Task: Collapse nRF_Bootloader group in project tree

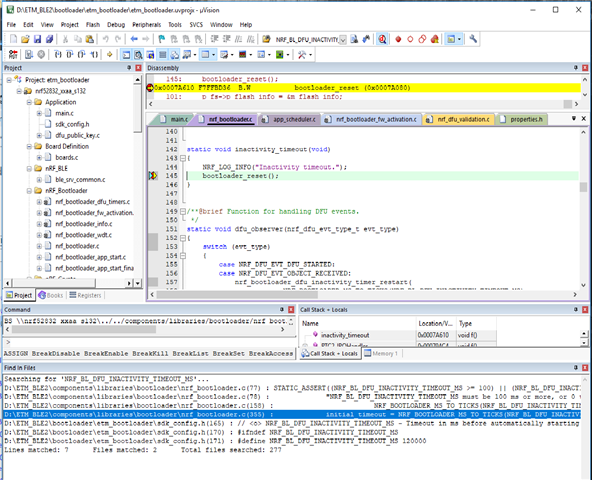Action: coord(29,191)
